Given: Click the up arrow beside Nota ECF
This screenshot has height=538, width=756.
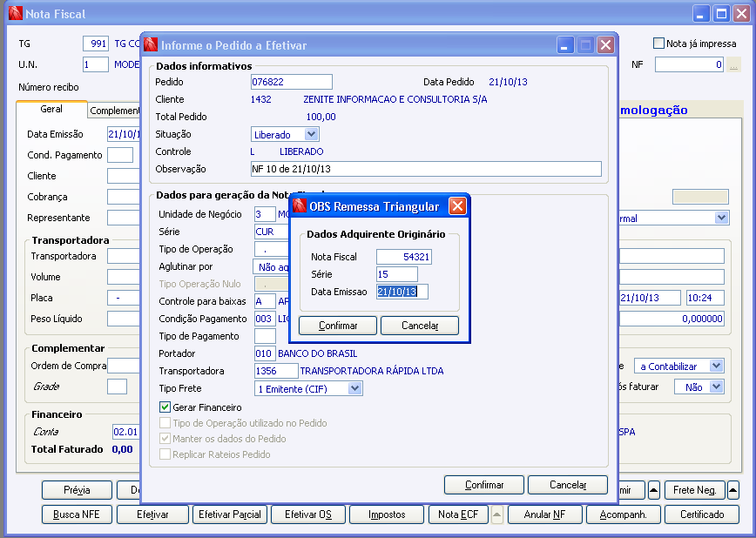Looking at the screenshot, I should pos(496,514).
